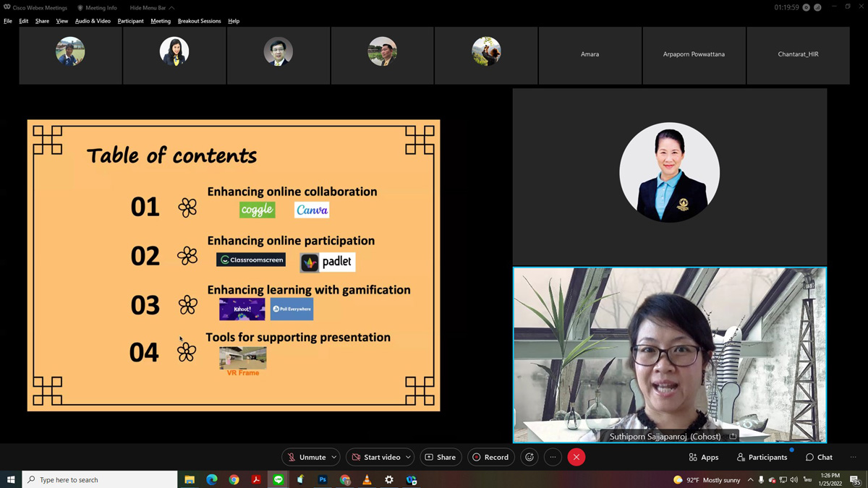Screen dimensions: 868x488
Task: Open the emoji reactions button
Action: [529, 457]
